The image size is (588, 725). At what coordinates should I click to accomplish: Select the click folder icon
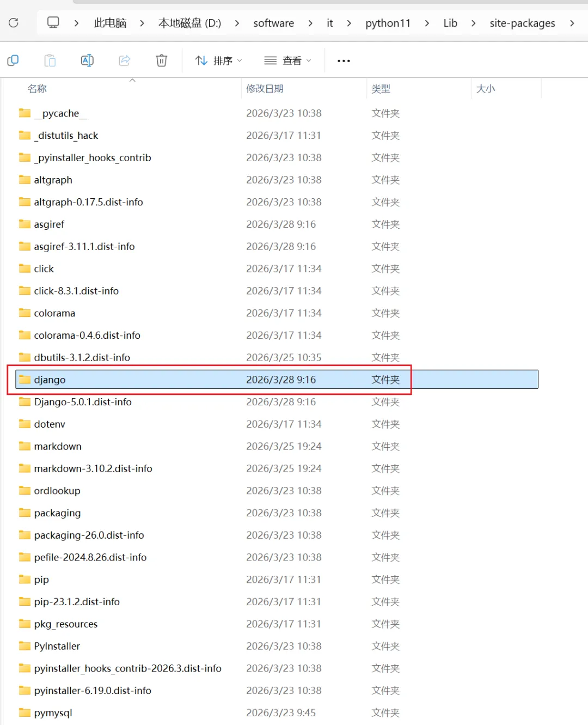tap(25, 269)
